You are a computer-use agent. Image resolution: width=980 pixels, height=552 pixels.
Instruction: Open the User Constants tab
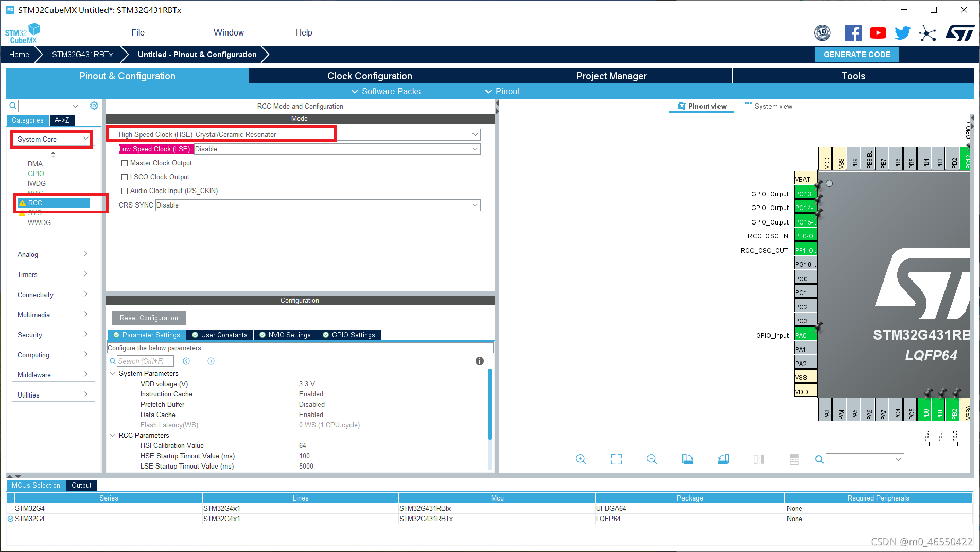point(220,335)
